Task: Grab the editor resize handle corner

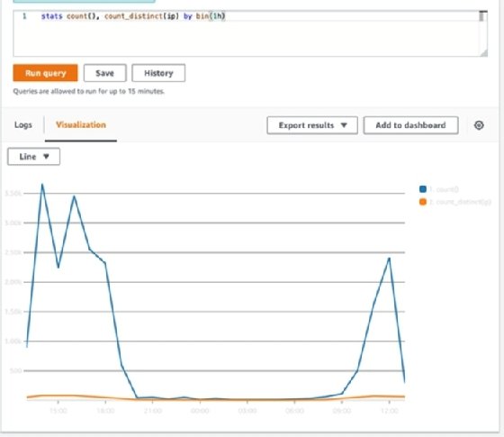Action: (484, 53)
